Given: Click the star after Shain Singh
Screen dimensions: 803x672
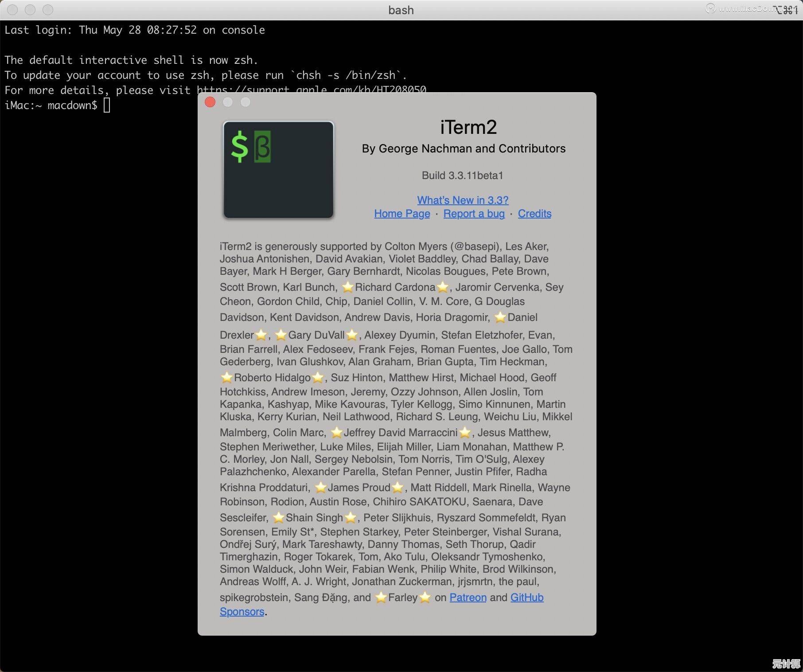Looking at the screenshot, I should tap(351, 518).
